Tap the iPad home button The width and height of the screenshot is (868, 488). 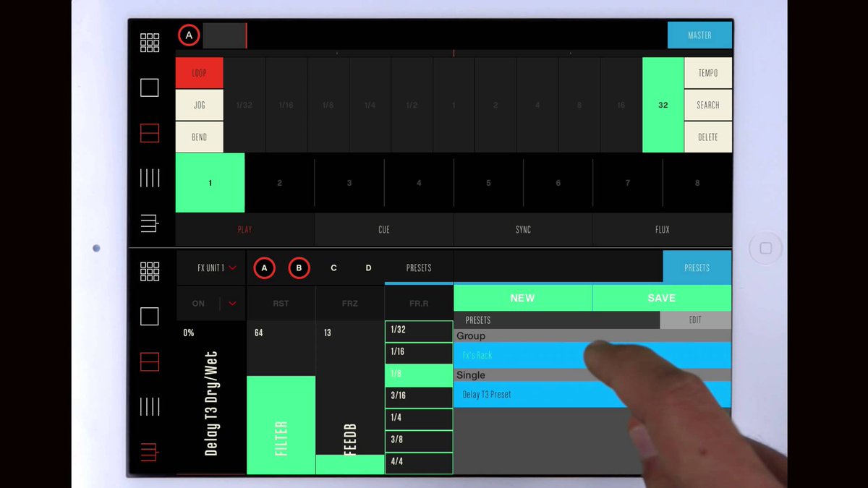pyautogui.click(x=766, y=248)
